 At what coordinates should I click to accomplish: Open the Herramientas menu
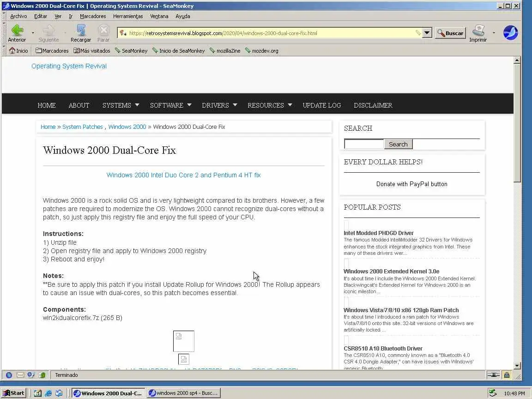[128, 16]
